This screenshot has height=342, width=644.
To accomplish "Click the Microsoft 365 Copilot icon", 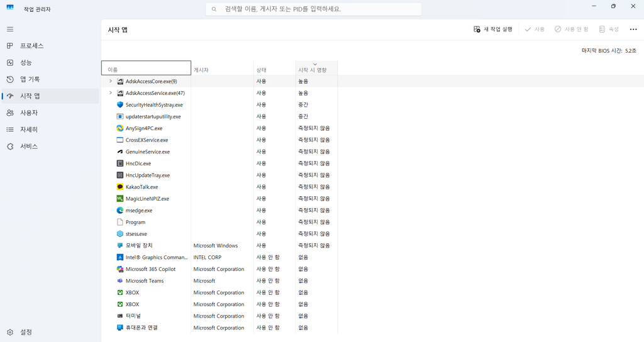I will 120,269.
